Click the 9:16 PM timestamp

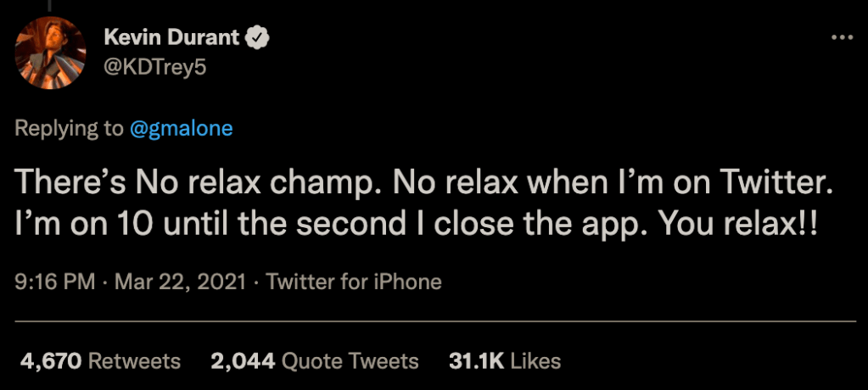click(x=55, y=281)
